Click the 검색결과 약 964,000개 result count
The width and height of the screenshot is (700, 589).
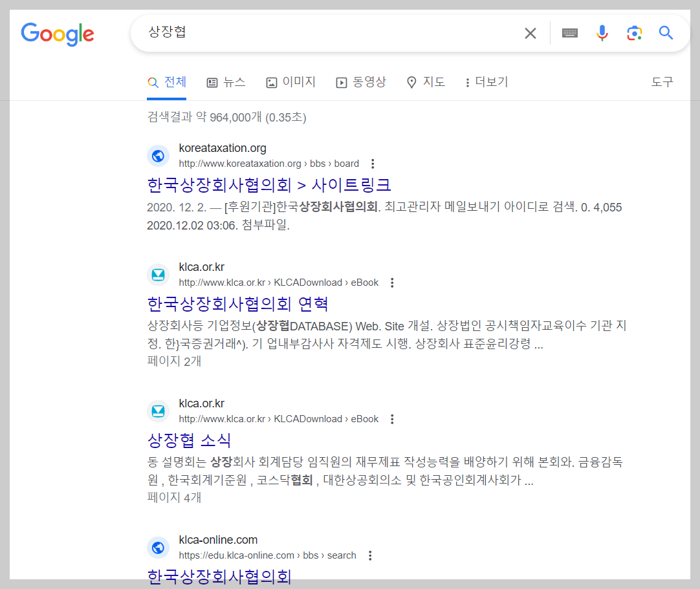(226, 118)
